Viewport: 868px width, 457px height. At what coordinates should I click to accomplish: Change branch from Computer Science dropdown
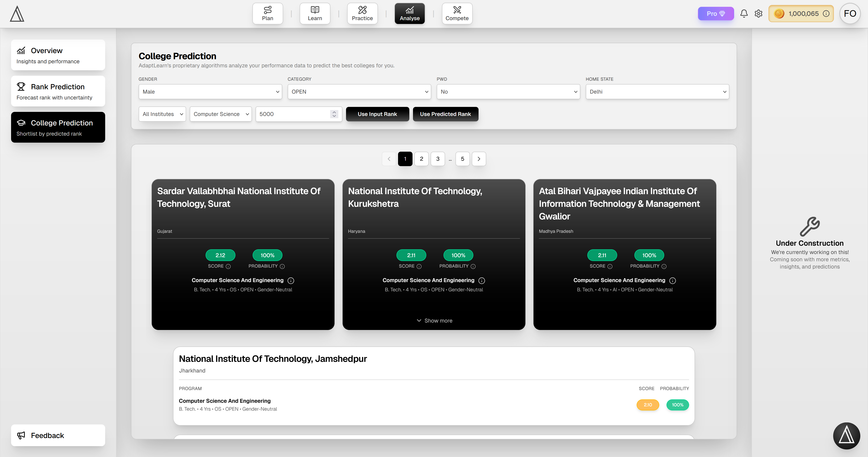point(220,114)
